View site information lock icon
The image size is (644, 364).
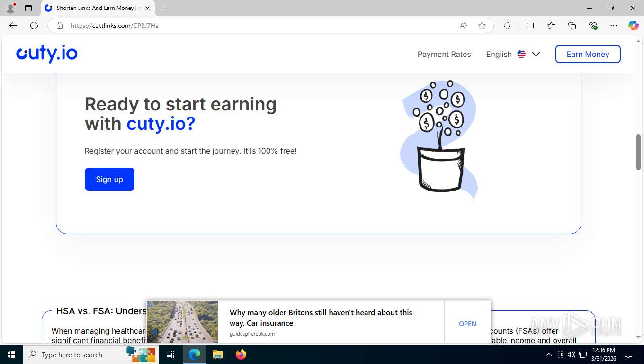tap(60, 26)
